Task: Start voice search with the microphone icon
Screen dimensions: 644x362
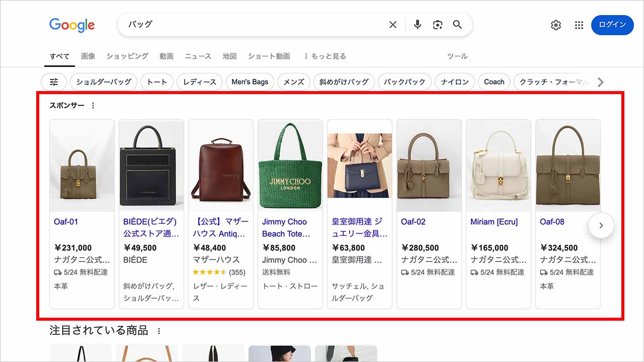Action: coord(417,25)
